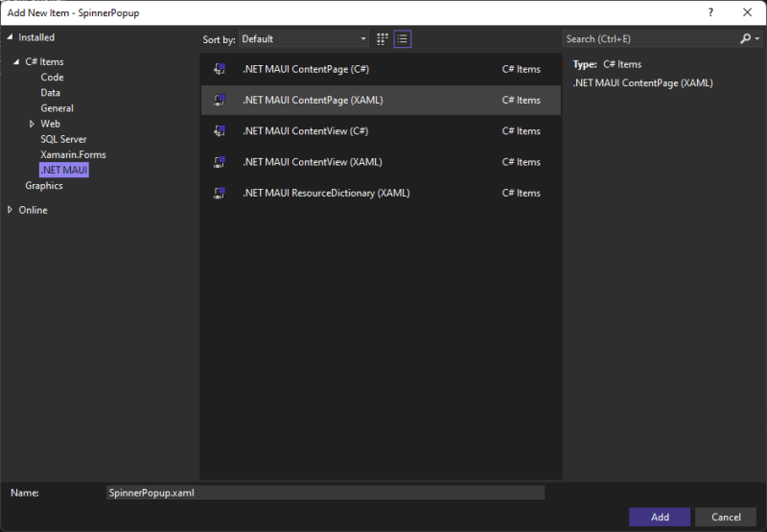The height and width of the screenshot is (532, 767).
Task: Click the .NET MAUI ContentPage (XAML) template icon
Action: pos(220,100)
